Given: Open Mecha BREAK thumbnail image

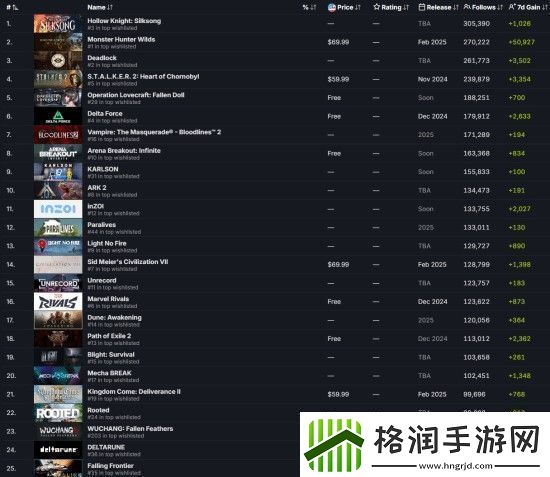Looking at the screenshot, I should pos(58,376).
